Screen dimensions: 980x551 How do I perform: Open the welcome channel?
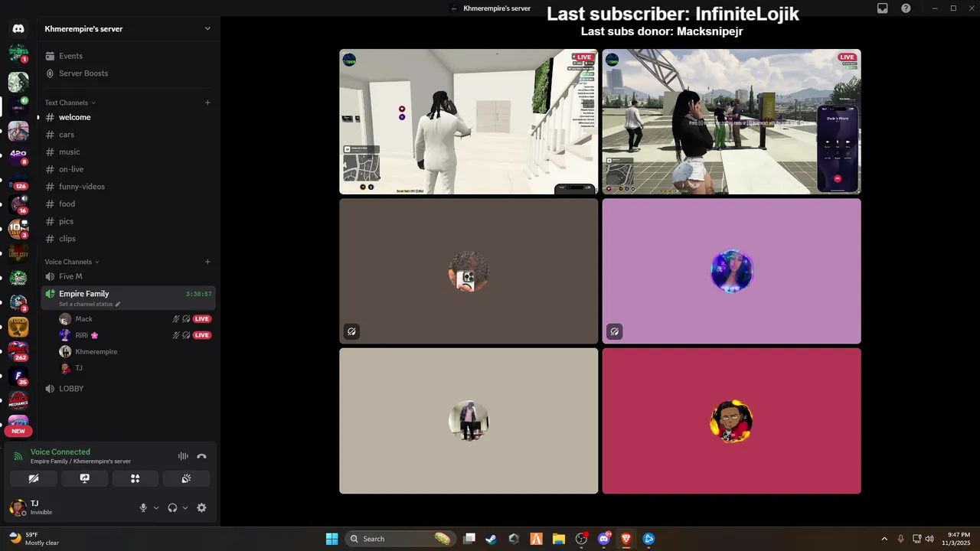tap(127, 117)
